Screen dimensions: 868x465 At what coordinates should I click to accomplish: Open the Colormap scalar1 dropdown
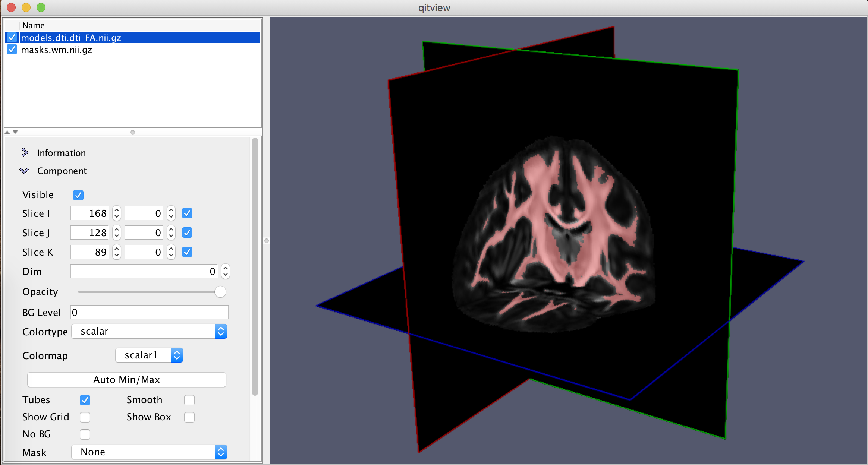click(149, 355)
